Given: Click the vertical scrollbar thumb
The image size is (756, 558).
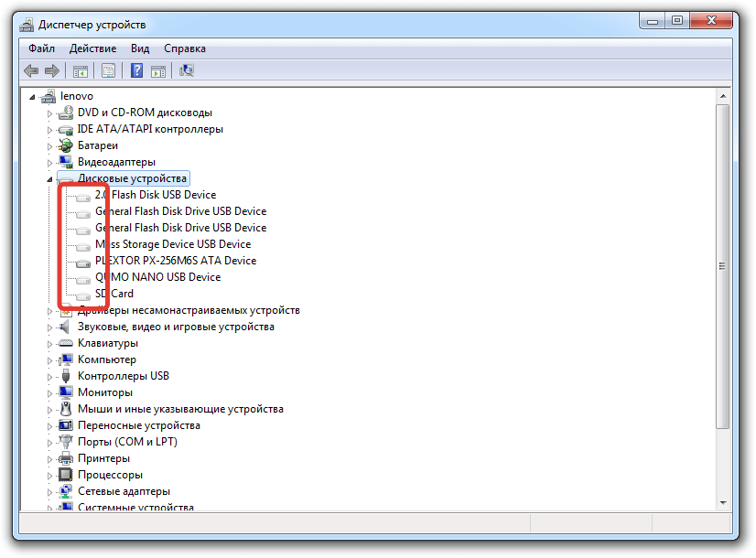Looking at the screenshot, I should pyautogui.click(x=723, y=266).
